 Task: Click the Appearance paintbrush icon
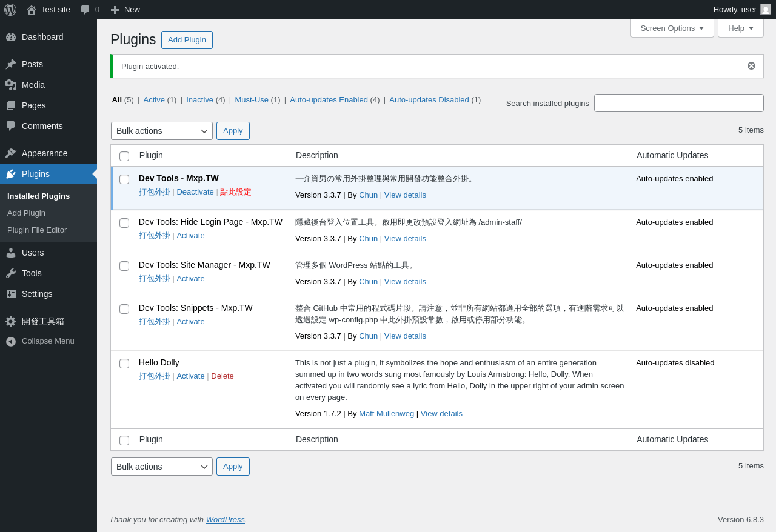click(11, 153)
